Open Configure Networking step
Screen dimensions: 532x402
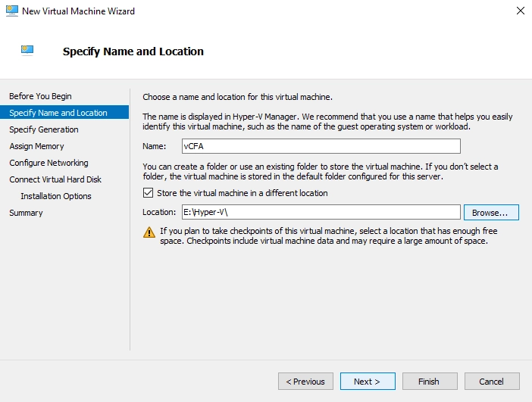[49, 163]
